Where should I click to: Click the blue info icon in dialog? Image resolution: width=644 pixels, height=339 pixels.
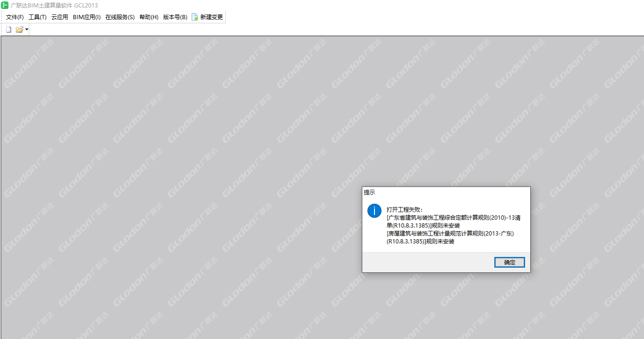[374, 210]
